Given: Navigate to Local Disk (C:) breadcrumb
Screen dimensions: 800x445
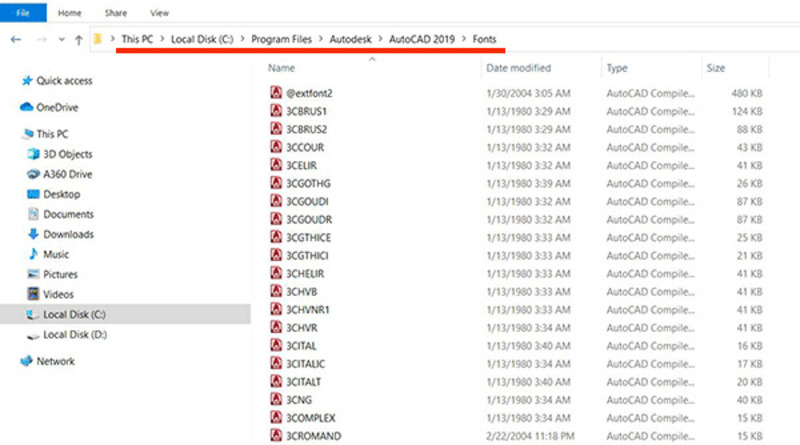Looking at the screenshot, I should click(202, 39).
